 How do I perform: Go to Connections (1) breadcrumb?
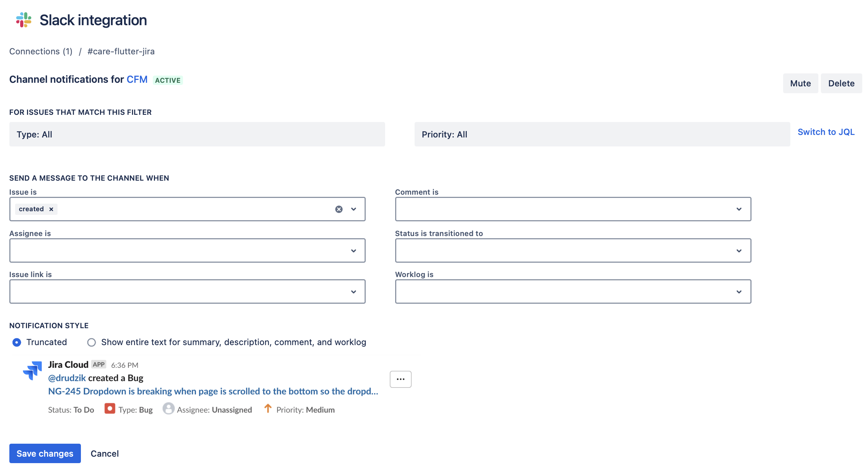tap(41, 51)
